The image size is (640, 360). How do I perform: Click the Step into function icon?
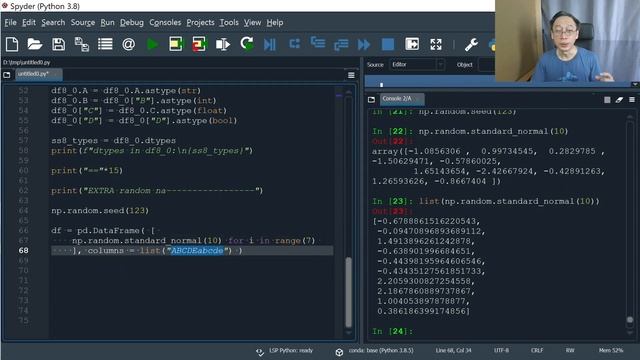pyautogui.click(x=318, y=42)
